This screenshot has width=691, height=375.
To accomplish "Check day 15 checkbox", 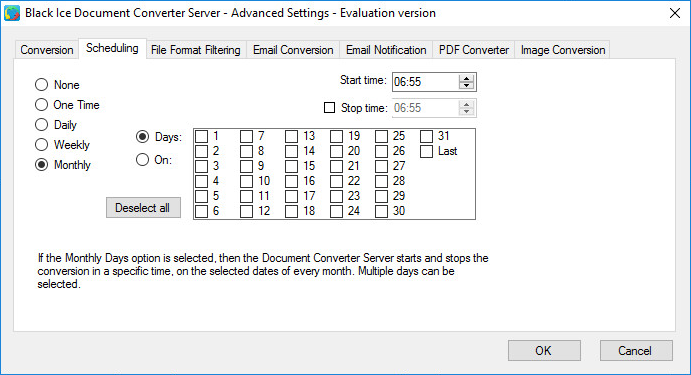I will coord(291,166).
